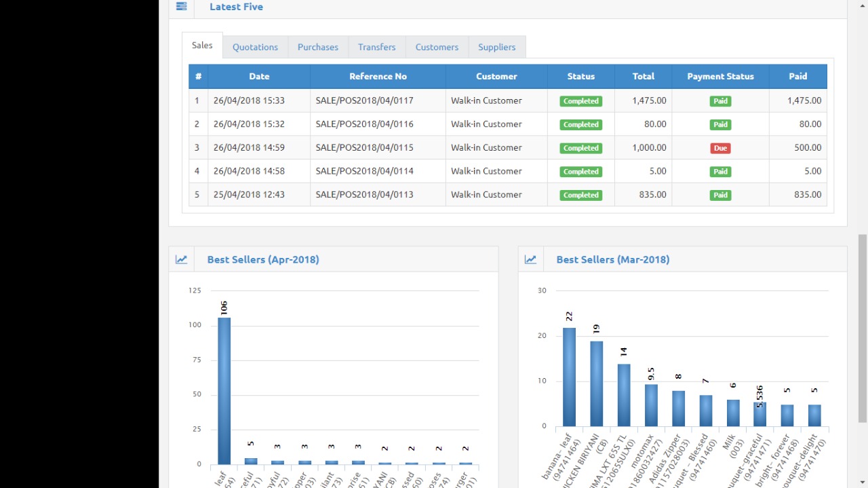Click the red Due payment status badge
Screen dimensions: 868x488
[720, 148]
